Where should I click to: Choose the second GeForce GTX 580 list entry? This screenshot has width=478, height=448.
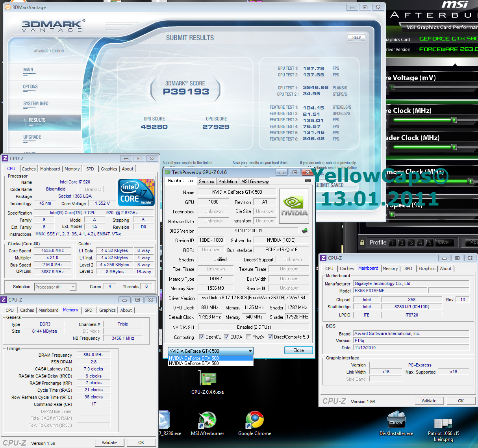click(x=210, y=363)
